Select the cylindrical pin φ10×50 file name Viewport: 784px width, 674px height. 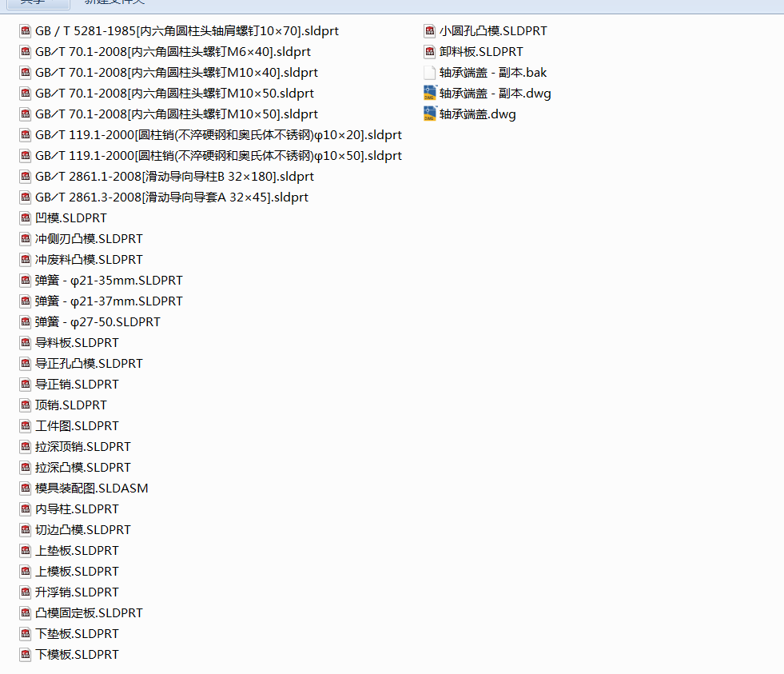[x=218, y=156]
